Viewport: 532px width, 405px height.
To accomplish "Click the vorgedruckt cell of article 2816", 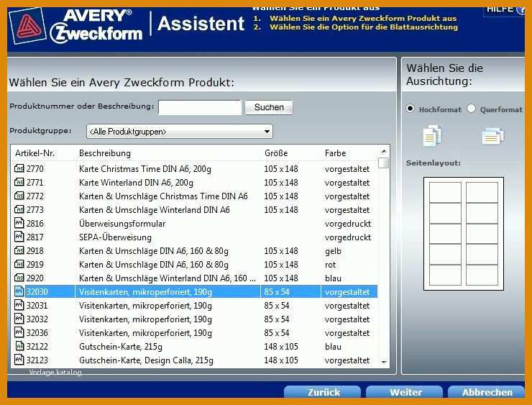I will [348, 224].
